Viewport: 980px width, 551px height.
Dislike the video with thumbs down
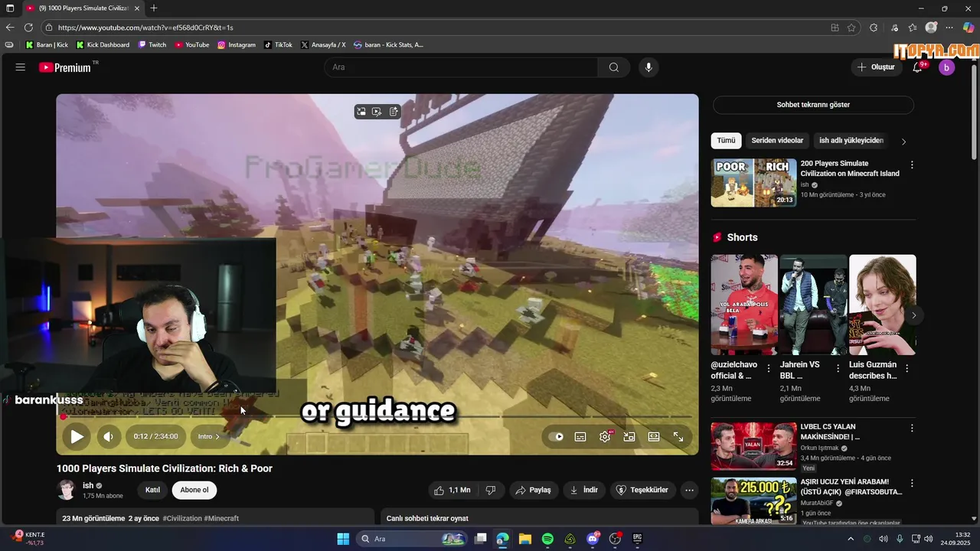click(491, 490)
